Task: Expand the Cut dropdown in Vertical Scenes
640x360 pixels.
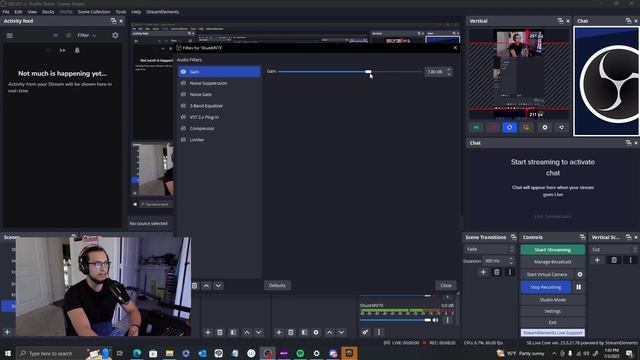Action: click(x=614, y=249)
